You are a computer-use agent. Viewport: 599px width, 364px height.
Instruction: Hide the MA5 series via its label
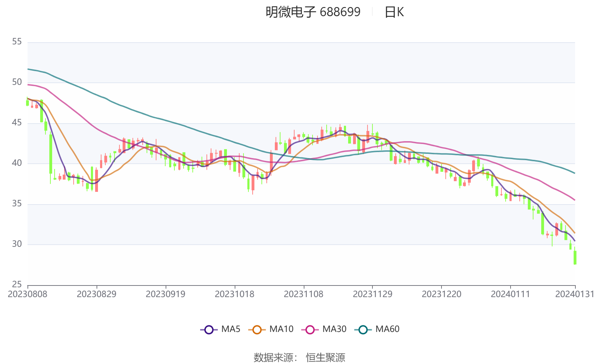click(x=231, y=329)
